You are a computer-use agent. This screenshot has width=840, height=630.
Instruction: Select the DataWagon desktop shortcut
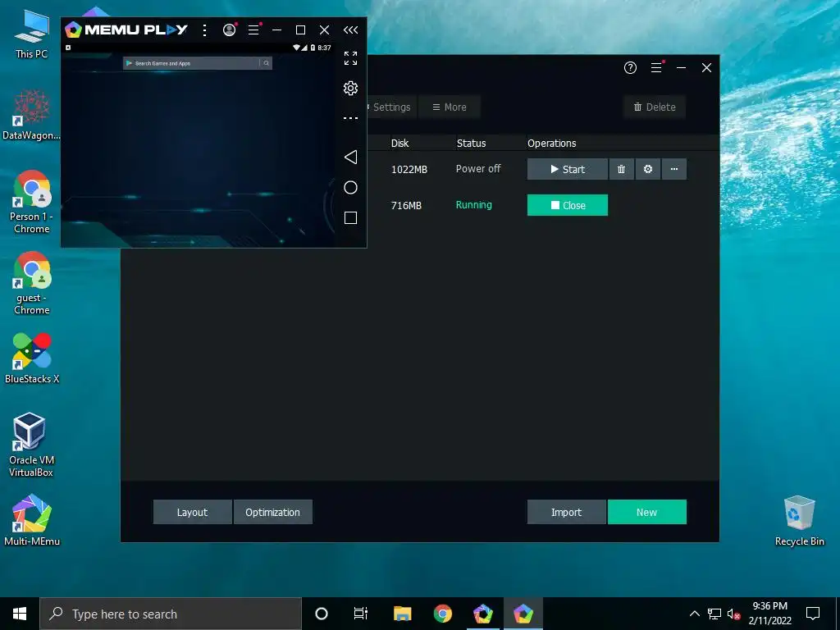[32, 115]
